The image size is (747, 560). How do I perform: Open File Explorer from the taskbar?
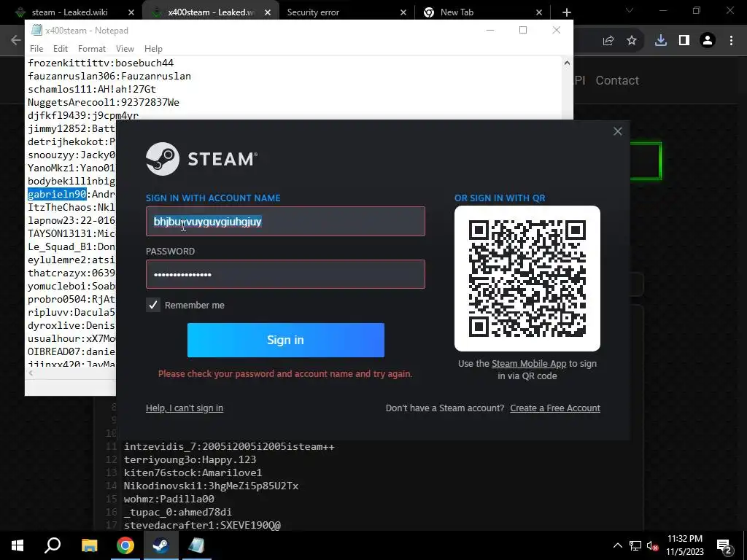tap(89, 545)
